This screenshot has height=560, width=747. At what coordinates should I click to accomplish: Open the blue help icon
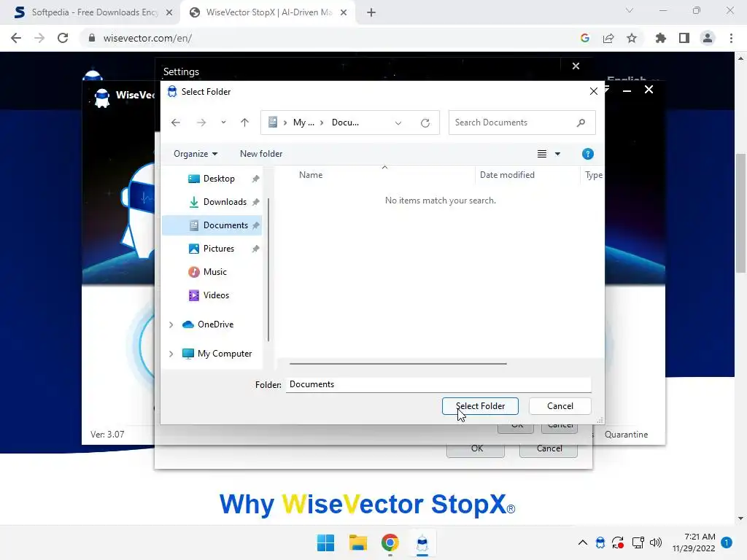pyautogui.click(x=588, y=154)
